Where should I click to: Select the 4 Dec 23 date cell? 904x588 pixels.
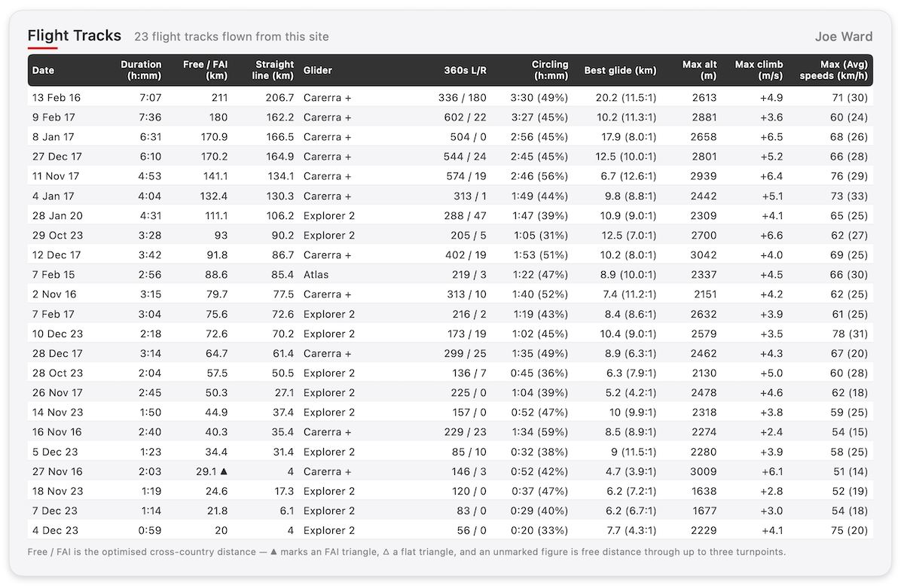click(x=55, y=530)
